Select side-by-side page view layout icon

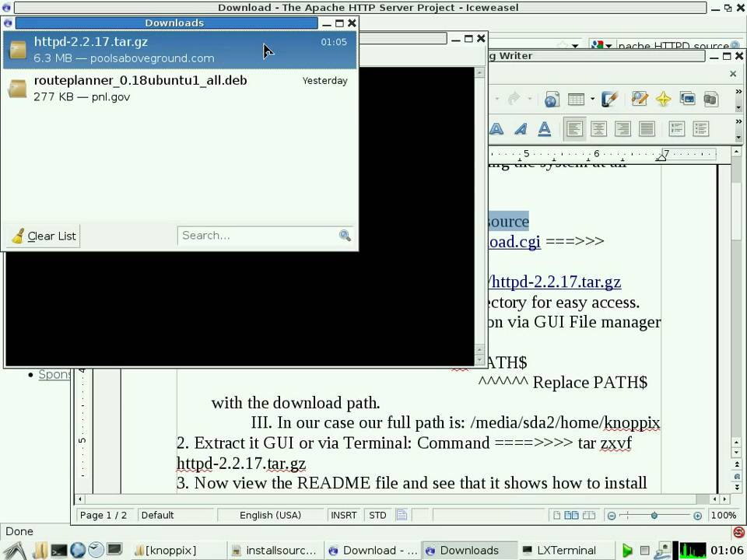[571, 515]
